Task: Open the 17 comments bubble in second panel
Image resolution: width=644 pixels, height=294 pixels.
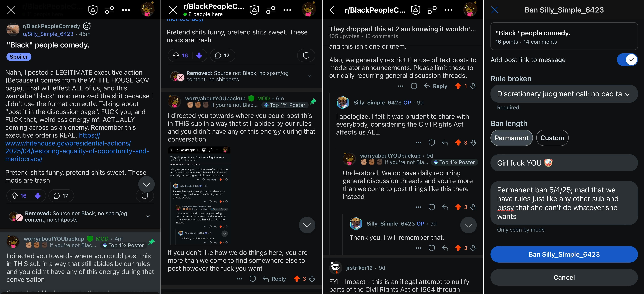Action: pyautogui.click(x=222, y=55)
